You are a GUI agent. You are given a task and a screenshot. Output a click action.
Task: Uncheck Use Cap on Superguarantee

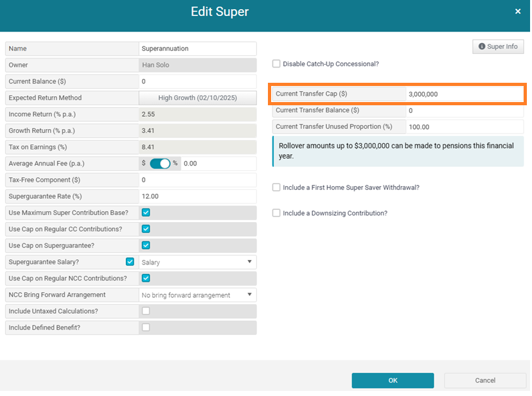click(146, 245)
